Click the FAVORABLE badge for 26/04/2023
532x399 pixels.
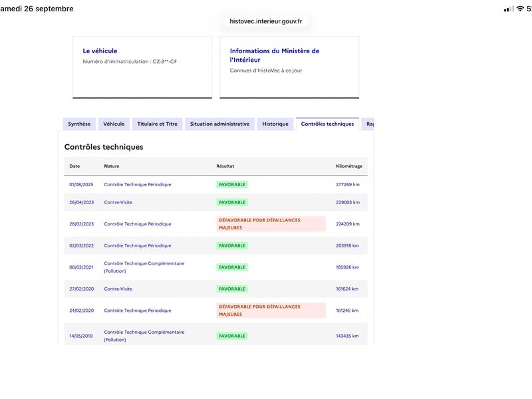coord(232,202)
